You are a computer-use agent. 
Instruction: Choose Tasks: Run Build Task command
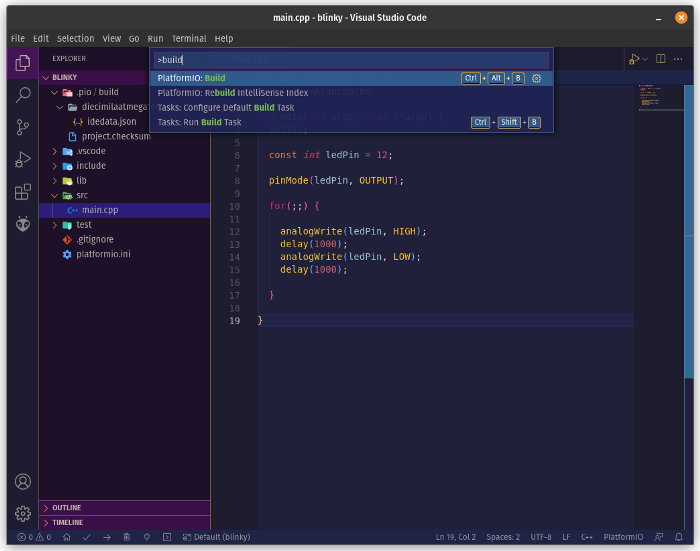tap(200, 122)
